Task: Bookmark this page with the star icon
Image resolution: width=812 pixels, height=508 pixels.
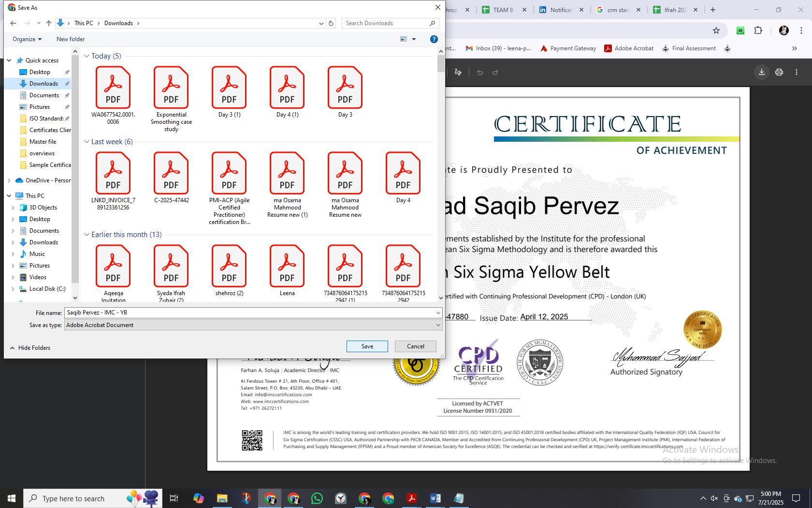Action: tap(716, 30)
